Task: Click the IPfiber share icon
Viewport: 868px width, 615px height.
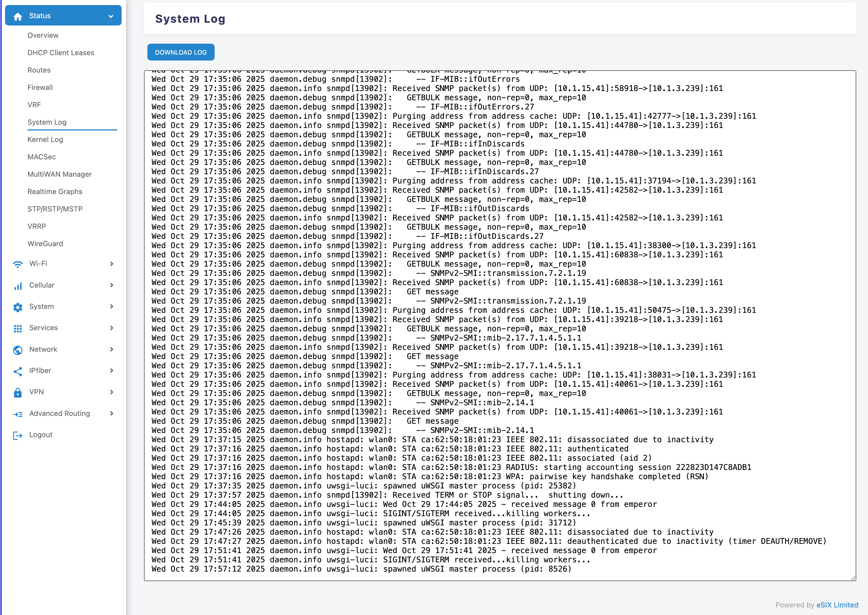Action: coord(18,371)
